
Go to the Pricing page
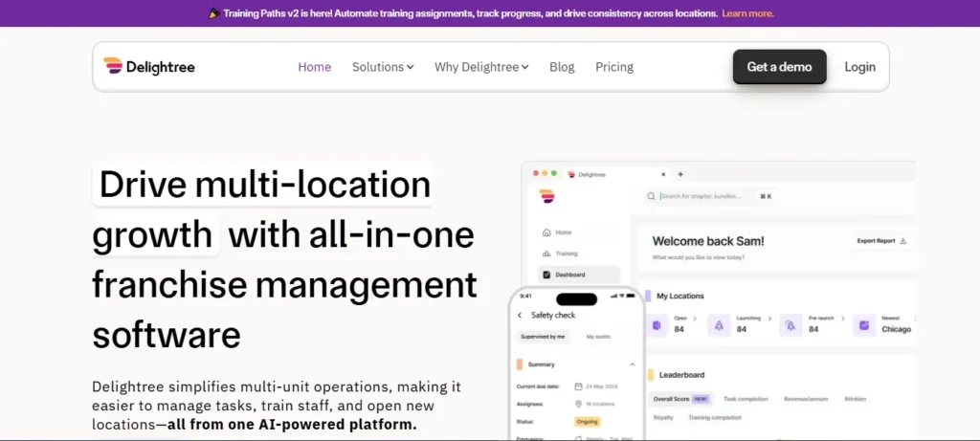click(614, 67)
